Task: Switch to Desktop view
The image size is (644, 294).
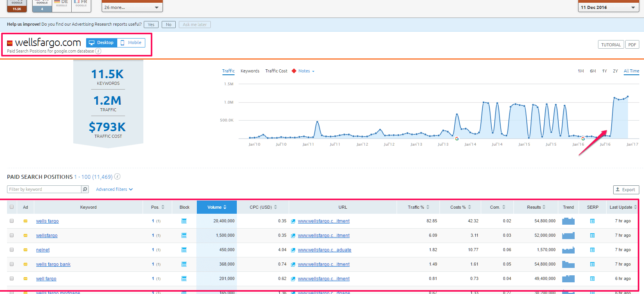Action: [101, 43]
